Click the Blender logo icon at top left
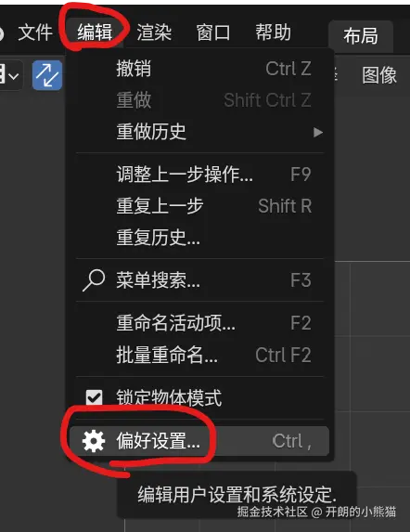 click(x=2, y=34)
